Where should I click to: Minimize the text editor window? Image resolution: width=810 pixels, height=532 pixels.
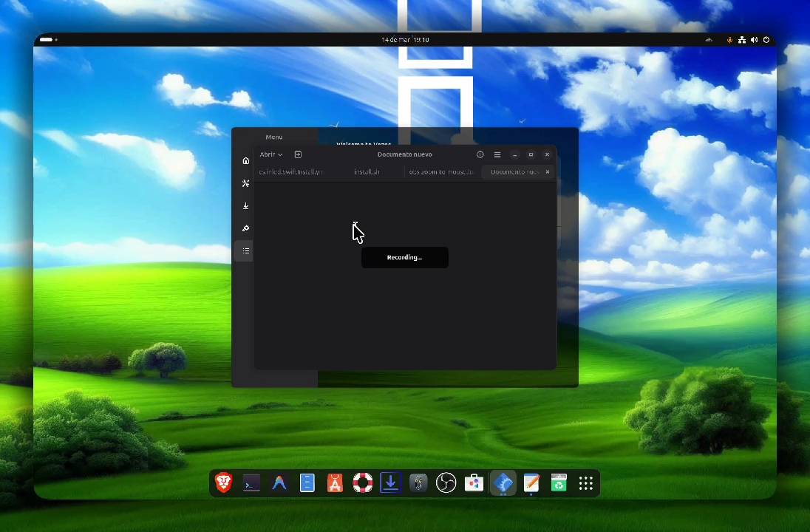[514, 154]
